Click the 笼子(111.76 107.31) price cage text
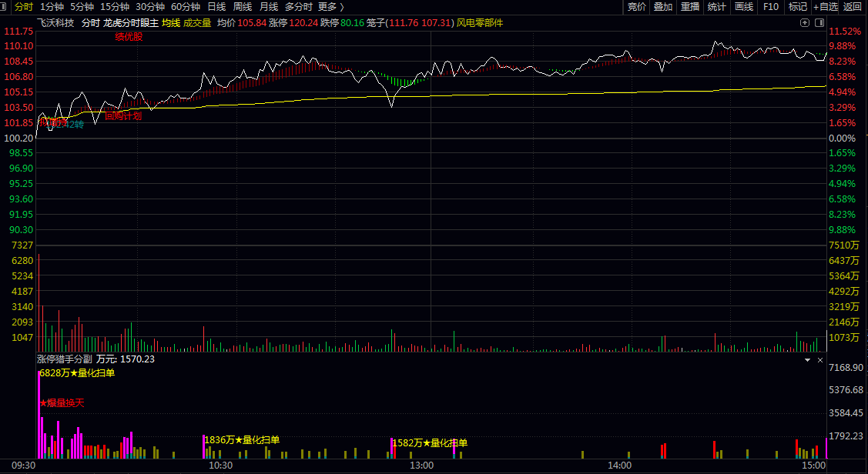Screen dimensions: 868x474 [x=411, y=22]
